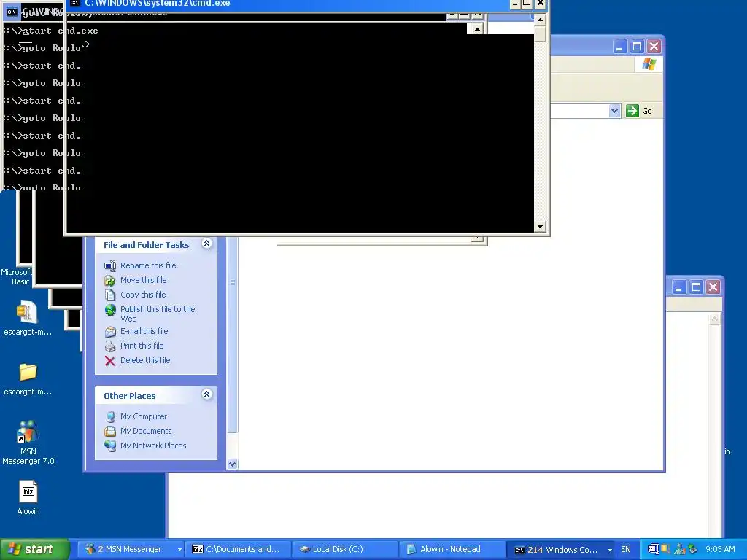Click the Print this file printer icon
Image resolution: width=747 pixels, height=560 pixels.
click(x=110, y=346)
